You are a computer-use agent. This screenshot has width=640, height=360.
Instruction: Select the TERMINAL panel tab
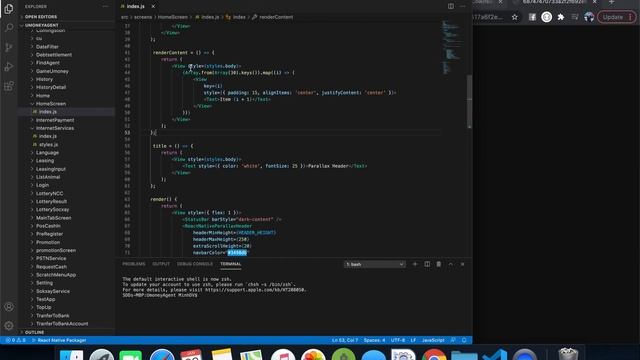[231, 264]
